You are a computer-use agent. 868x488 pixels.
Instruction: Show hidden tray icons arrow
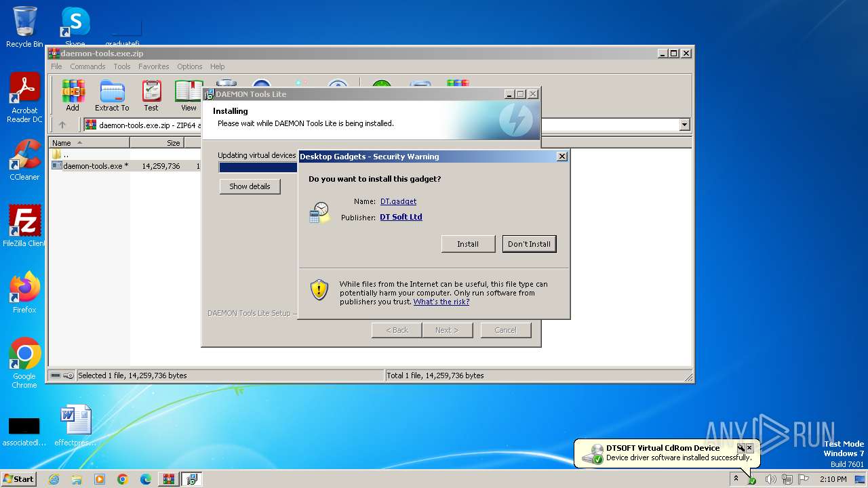tap(736, 479)
